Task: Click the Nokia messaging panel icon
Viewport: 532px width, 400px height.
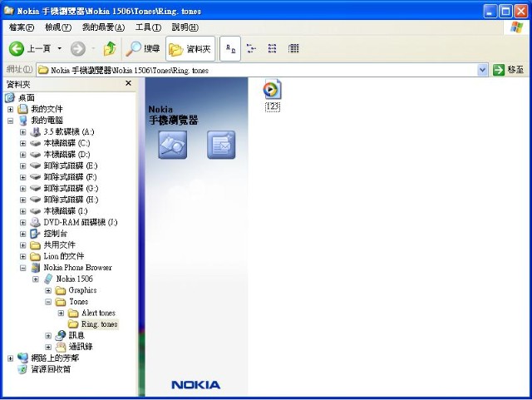Action: click(220, 145)
